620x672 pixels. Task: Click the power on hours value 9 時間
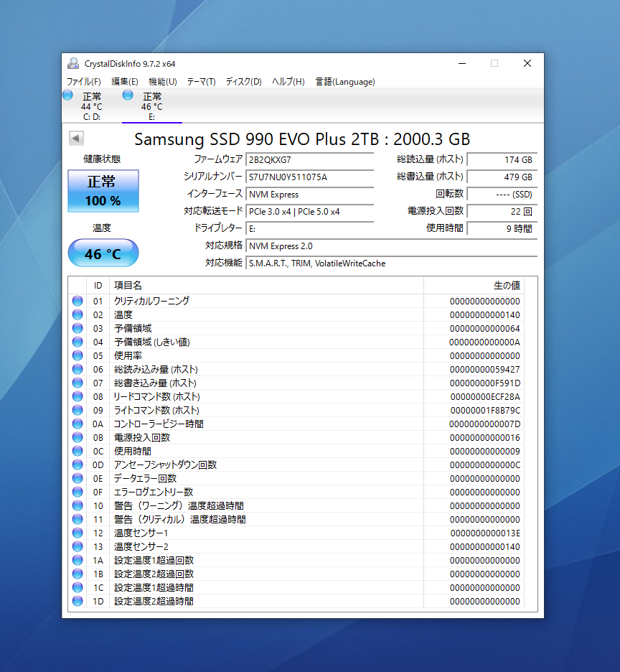pyautogui.click(x=502, y=228)
